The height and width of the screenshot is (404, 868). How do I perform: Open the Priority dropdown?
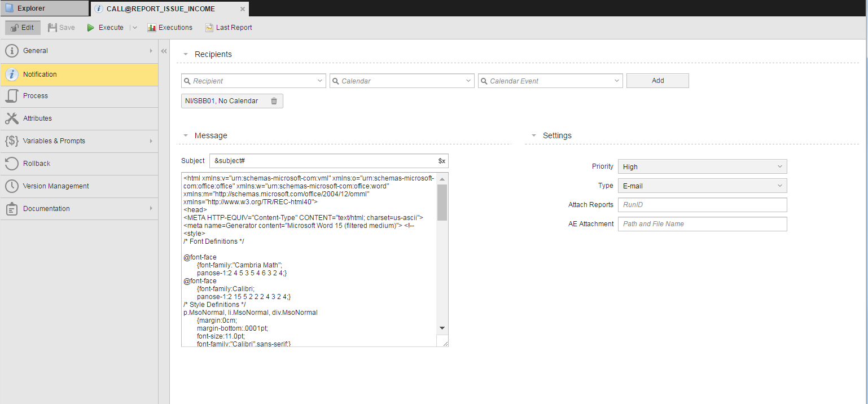tap(702, 166)
